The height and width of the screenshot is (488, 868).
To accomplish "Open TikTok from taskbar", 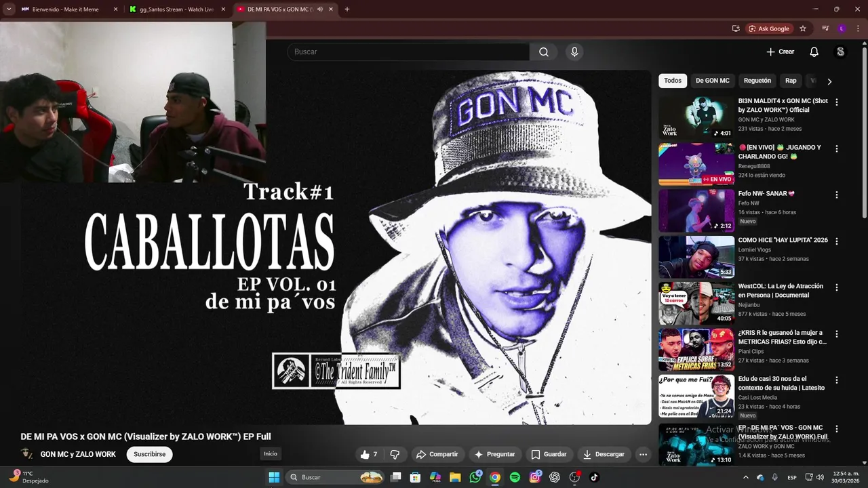I will point(594,477).
